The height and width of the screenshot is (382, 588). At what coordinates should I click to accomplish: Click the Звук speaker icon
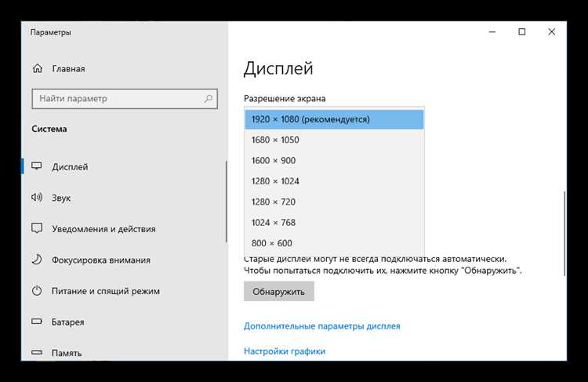[x=37, y=198]
